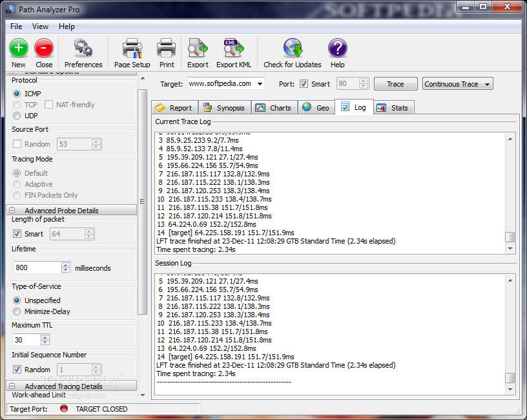Toggle the NAT-friendly checkbox
527x420 pixels.
click(x=48, y=105)
